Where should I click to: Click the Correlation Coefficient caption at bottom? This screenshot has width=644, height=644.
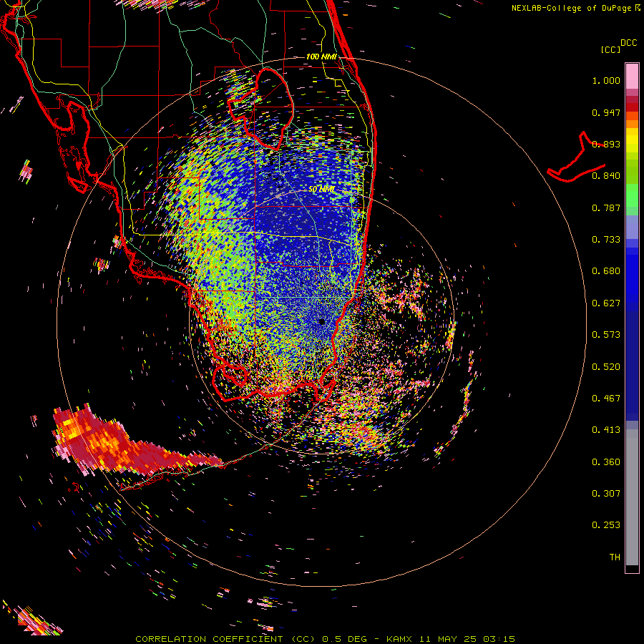[326, 639]
